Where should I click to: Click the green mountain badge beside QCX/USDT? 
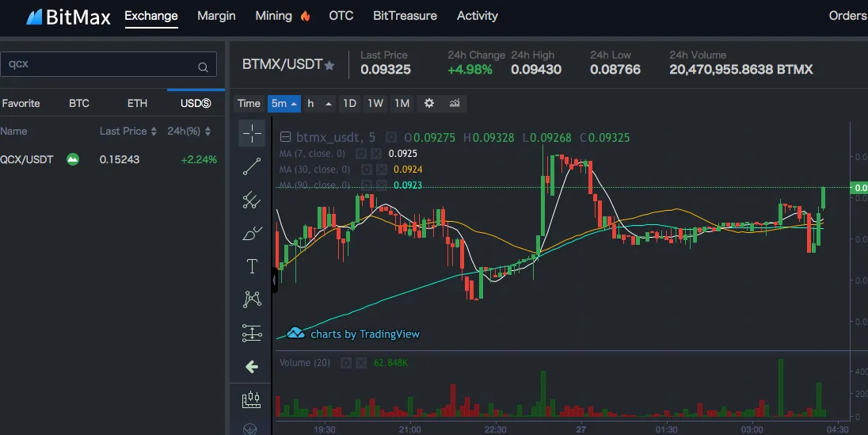tap(73, 159)
